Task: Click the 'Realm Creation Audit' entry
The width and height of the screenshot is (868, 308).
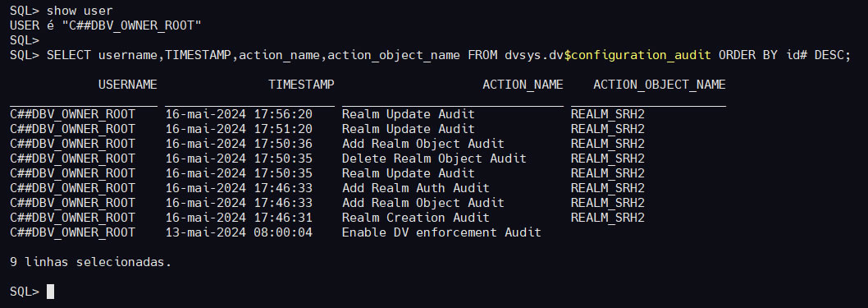Action: 416,218
